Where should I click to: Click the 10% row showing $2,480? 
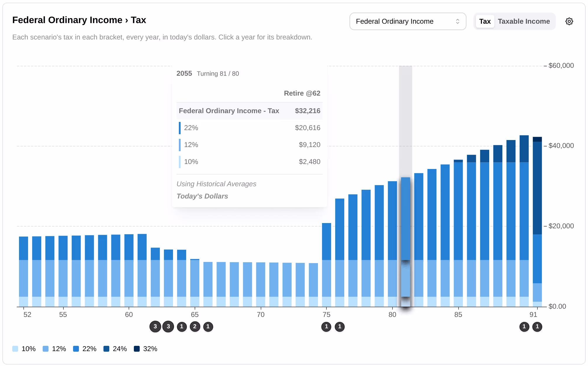pos(250,162)
